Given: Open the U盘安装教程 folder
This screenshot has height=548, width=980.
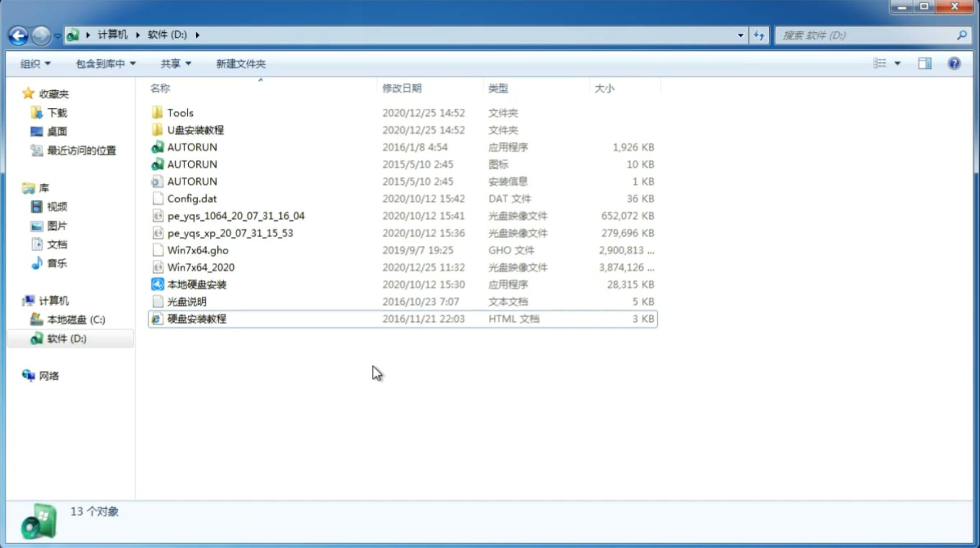Looking at the screenshot, I should pos(196,129).
